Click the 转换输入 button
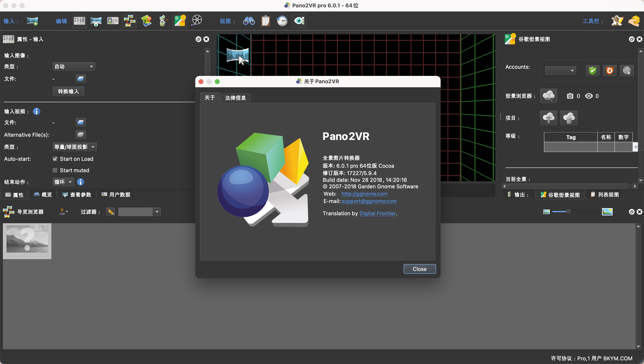This screenshot has height=364, width=644. coord(68,91)
